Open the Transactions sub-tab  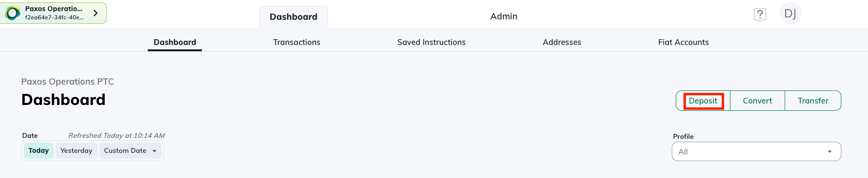296,42
